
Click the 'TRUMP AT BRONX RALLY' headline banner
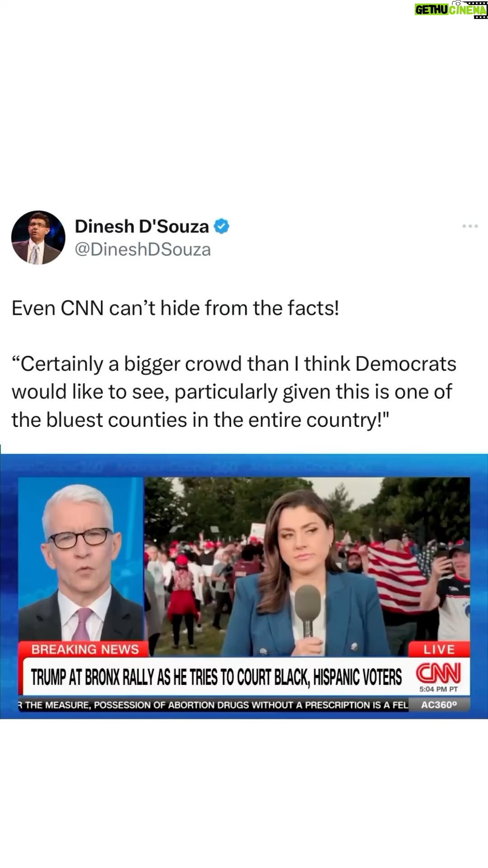pyautogui.click(x=216, y=677)
